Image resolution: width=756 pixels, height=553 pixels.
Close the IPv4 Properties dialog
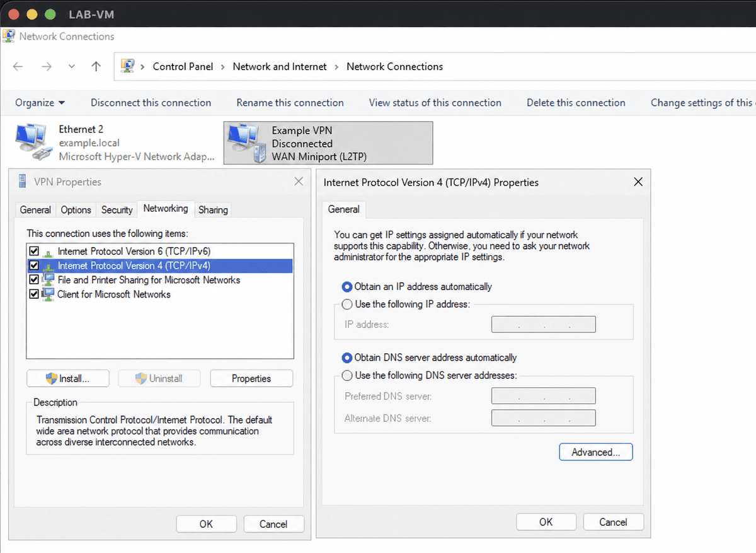(638, 182)
